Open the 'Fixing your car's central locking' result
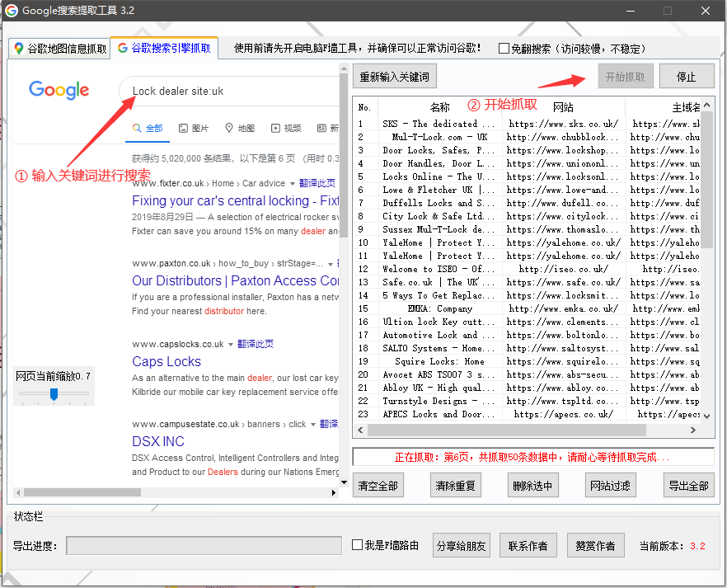This screenshot has width=727, height=588. (235, 200)
